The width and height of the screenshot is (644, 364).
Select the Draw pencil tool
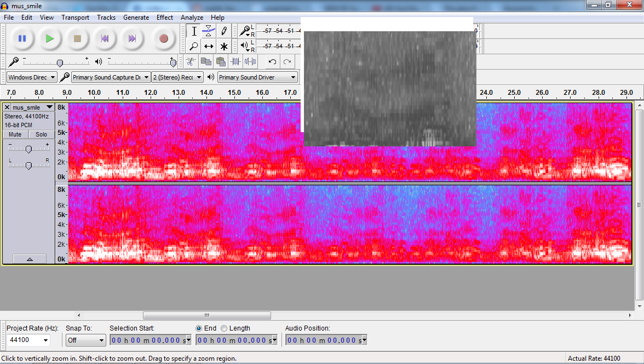(x=224, y=31)
